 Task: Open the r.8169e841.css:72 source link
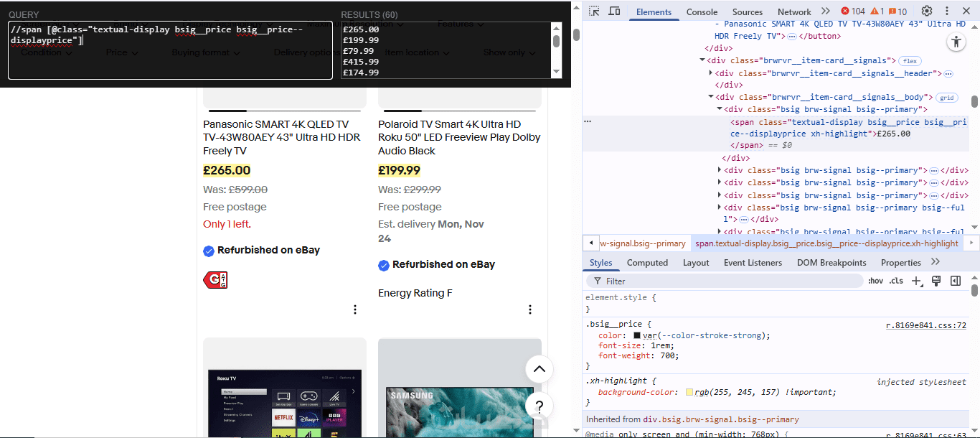pyautogui.click(x=925, y=325)
